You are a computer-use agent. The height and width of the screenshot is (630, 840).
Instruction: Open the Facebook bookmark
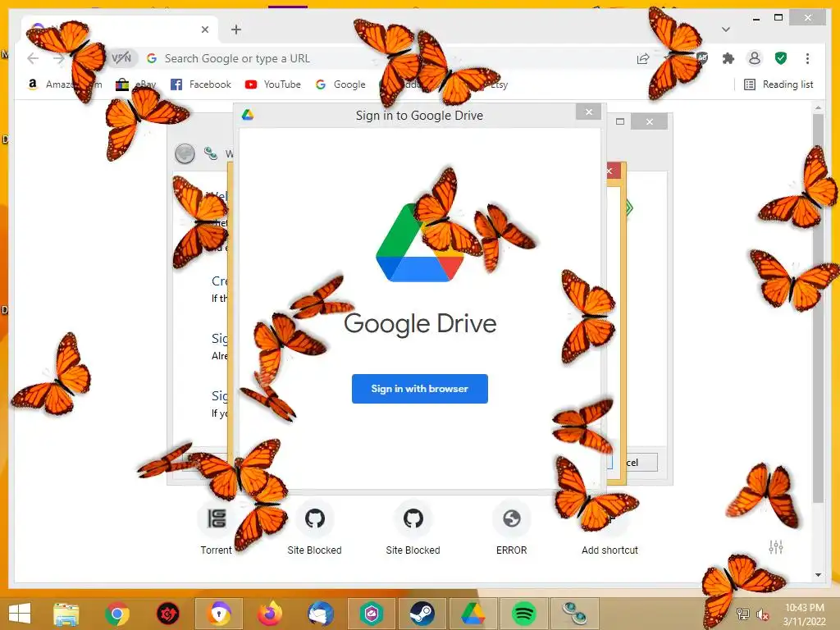[201, 84]
